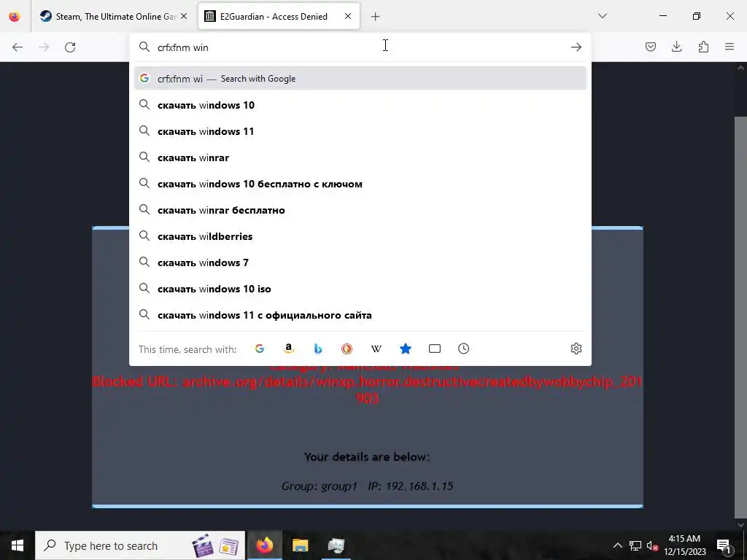Choose suggestion скачать winrar

pos(360,157)
